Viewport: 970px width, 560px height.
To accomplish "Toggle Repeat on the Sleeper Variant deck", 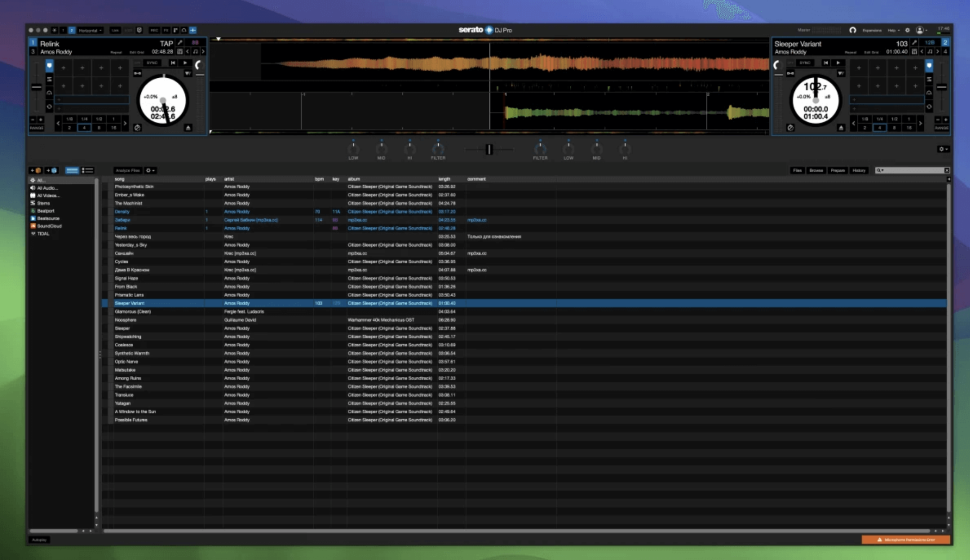I will (851, 52).
